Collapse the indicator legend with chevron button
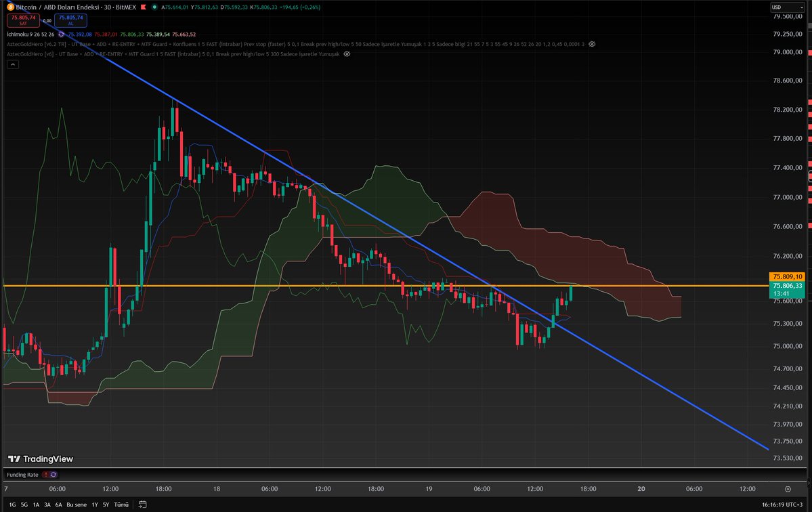The height and width of the screenshot is (512, 812). (13, 64)
